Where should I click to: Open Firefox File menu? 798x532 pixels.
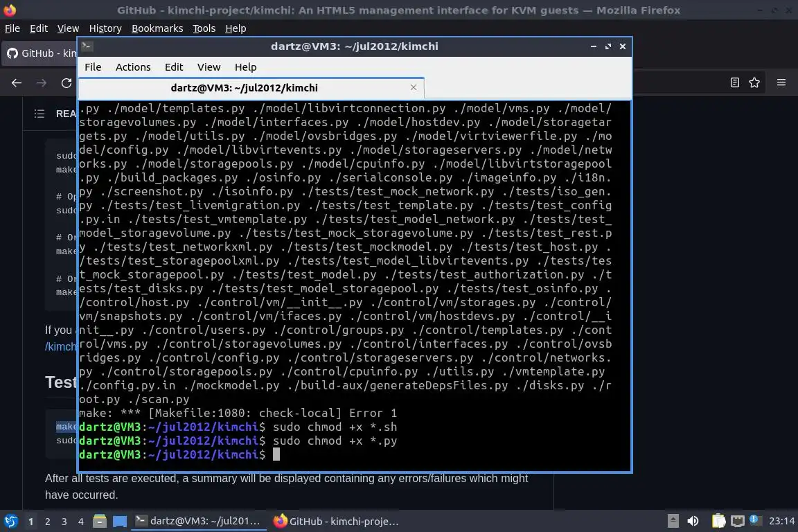[x=12, y=28]
